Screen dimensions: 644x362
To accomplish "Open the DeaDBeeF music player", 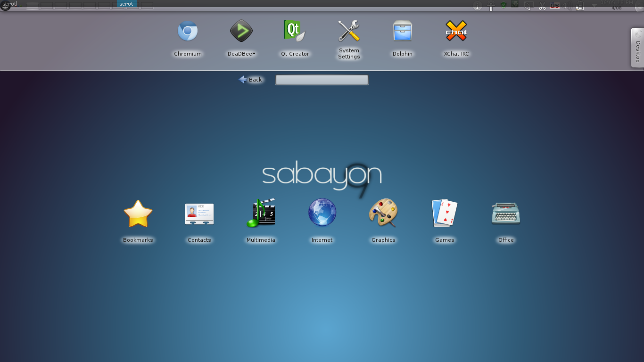I will pos(241,39).
